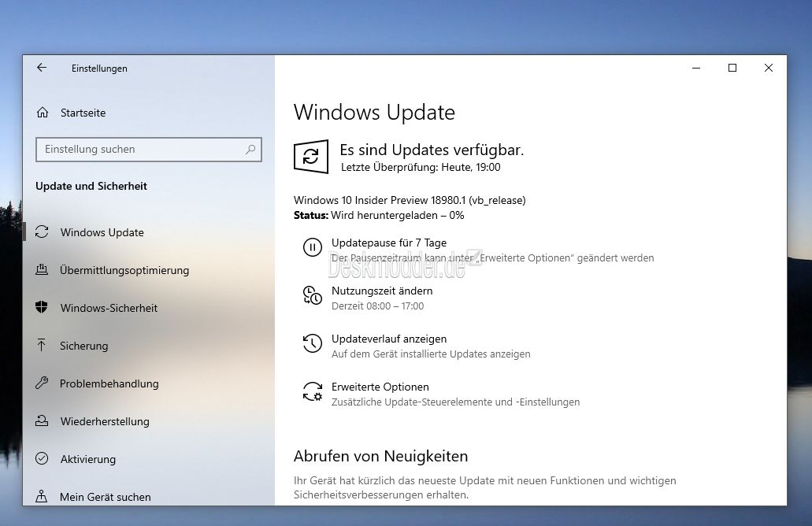The image size is (812, 526).
Task: Go to Startseite
Action: coord(83,113)
